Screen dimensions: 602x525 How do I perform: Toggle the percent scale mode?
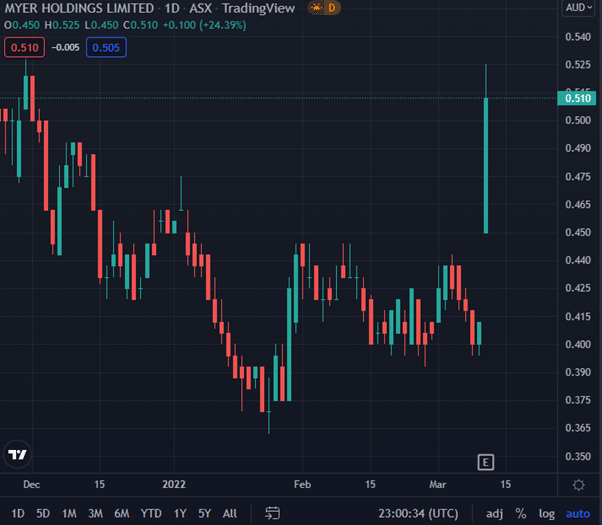coord(521,513)
